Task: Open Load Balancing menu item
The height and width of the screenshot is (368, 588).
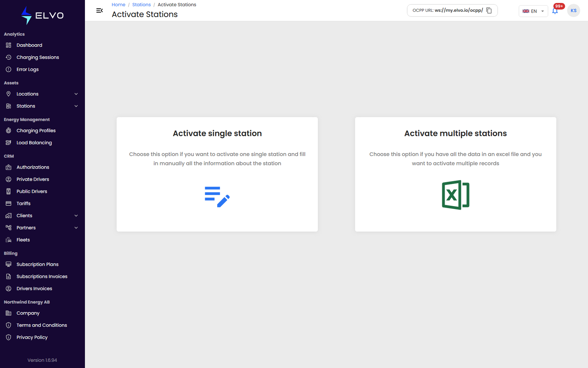Action: coord(42,143)
